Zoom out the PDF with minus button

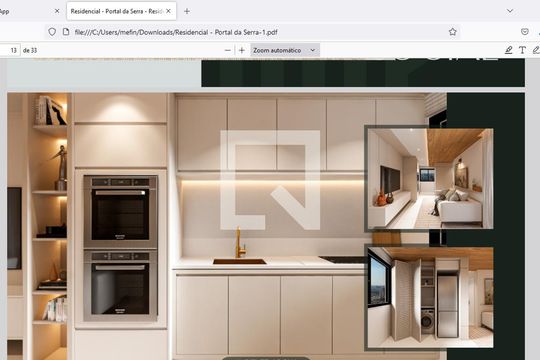228,50
